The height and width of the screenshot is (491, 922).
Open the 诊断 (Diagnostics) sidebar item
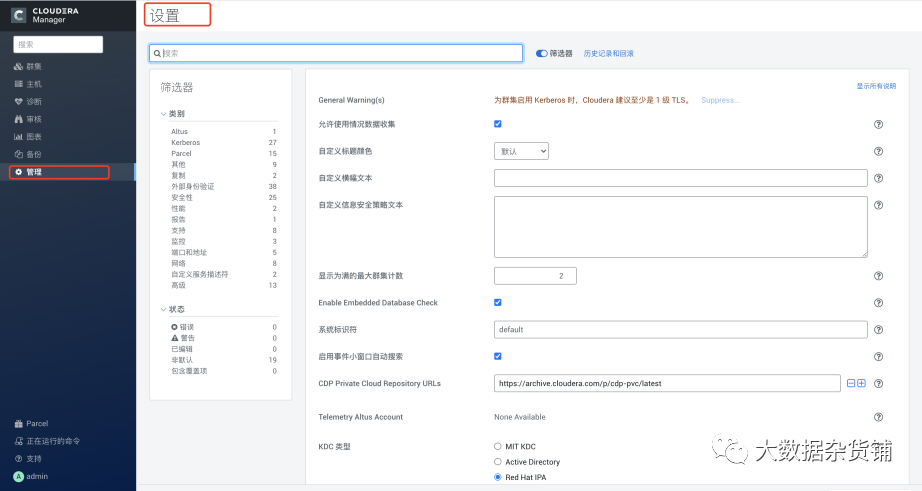[35, 101]
